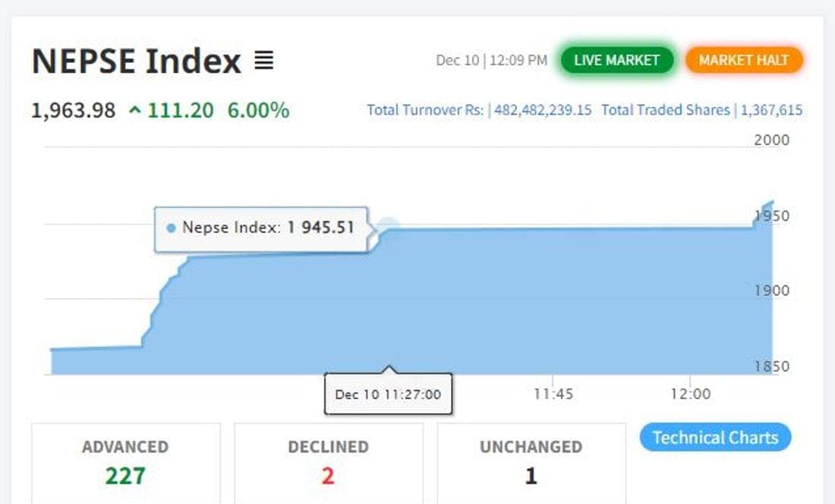Click the 11:45 time axis label
This screenshot has width=835, height=504.
point(553,394)
